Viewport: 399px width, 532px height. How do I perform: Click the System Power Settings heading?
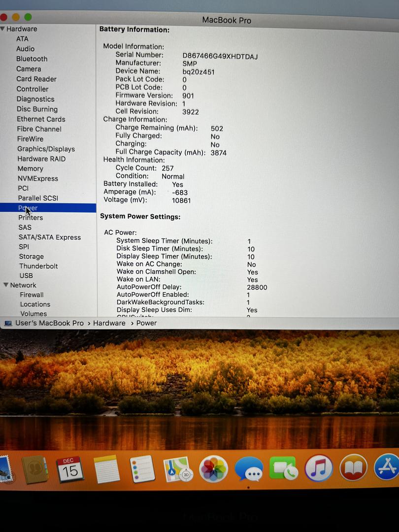(140, 216)
